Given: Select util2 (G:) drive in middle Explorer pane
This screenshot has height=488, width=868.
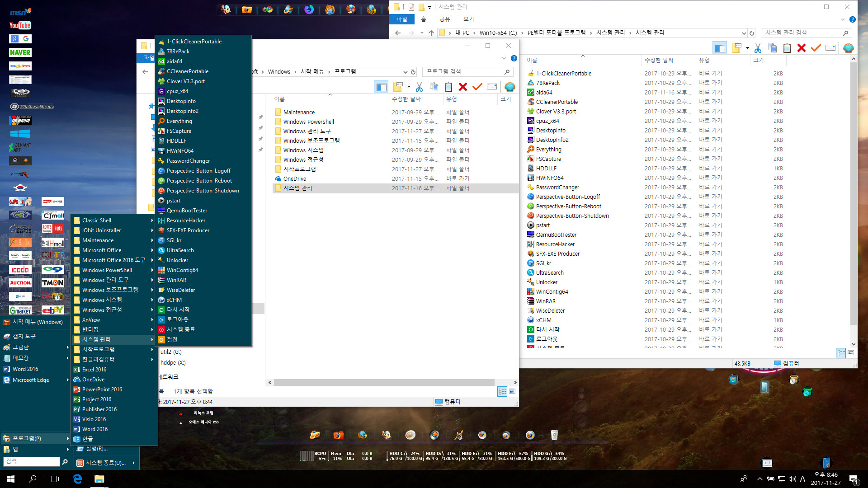Looking at the screenshot, I should tap(171, 352).
